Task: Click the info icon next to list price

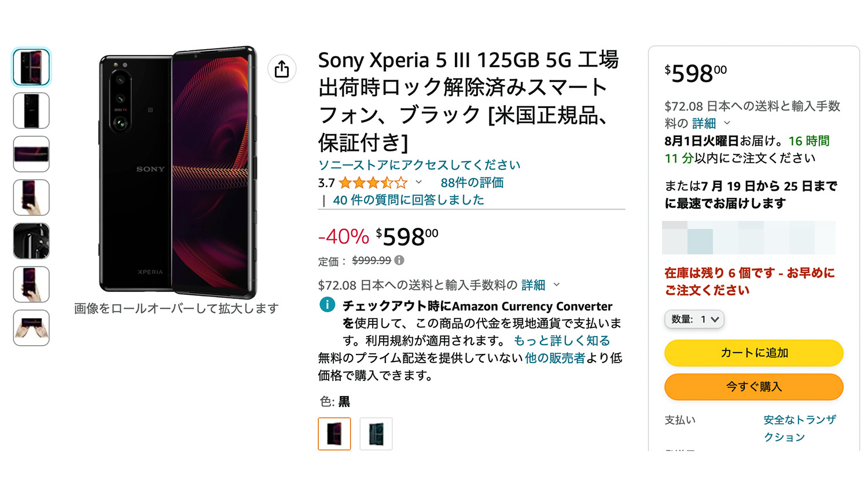Action: tap(399, 260)
